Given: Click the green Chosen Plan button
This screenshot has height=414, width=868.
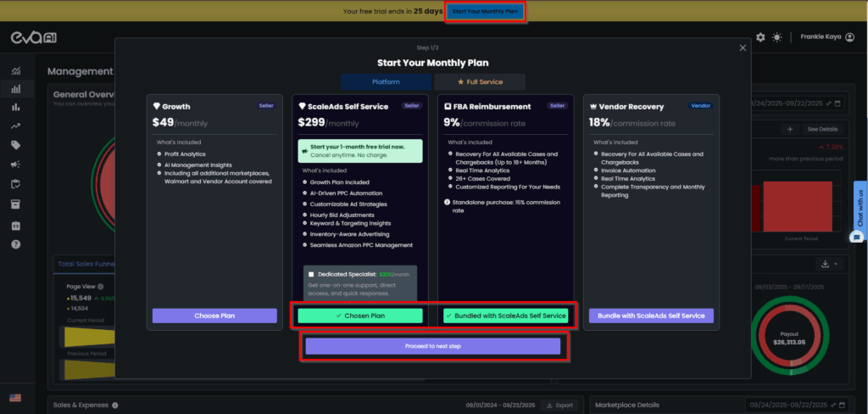Looking at the screenshot, I should click(x=360, y=316).
